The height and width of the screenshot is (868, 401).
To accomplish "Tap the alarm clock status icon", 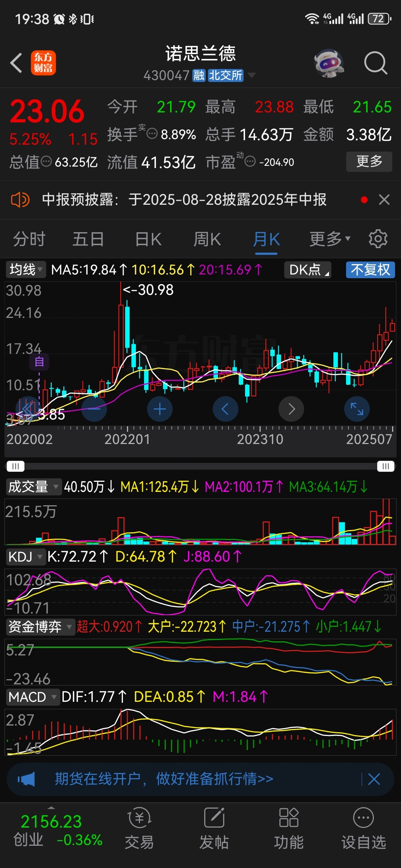I will [59, 19].
